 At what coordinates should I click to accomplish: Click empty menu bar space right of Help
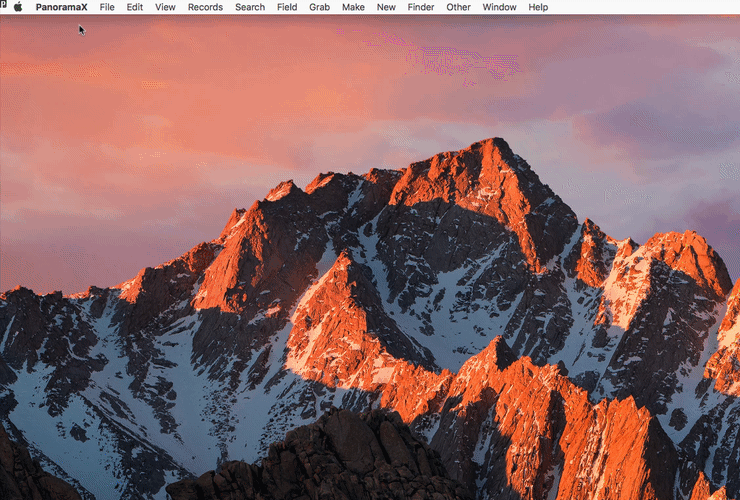(x=640, y=7)
